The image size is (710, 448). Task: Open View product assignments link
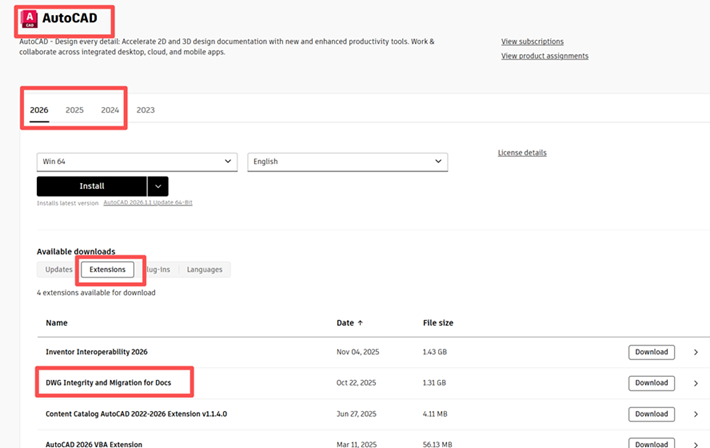(544, 56)
